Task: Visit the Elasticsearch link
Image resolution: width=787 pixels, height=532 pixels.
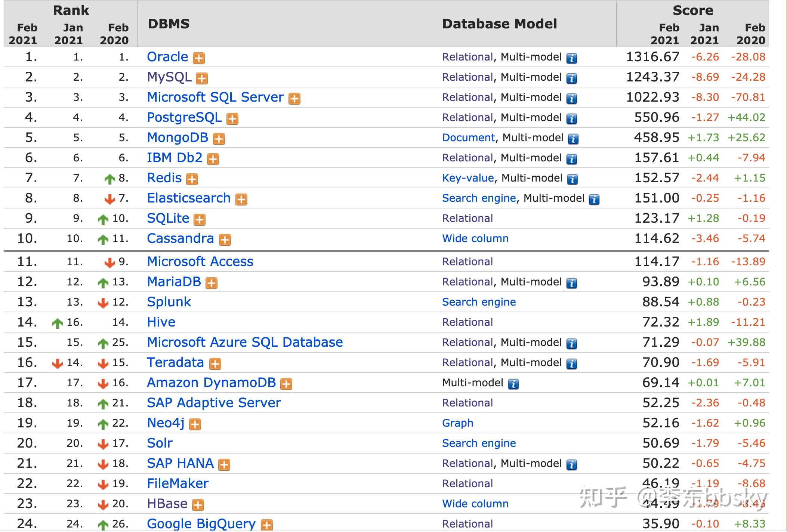Action: pos(189,198)
